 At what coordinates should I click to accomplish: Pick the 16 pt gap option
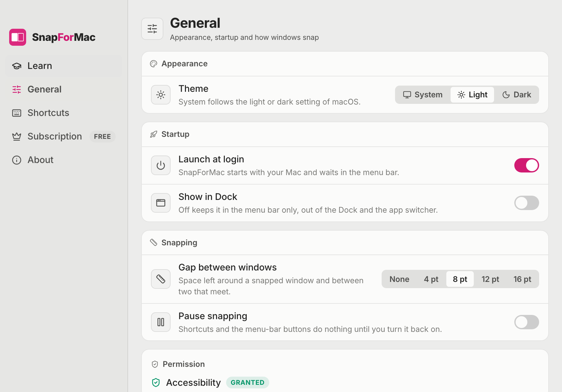coord(522,279)
